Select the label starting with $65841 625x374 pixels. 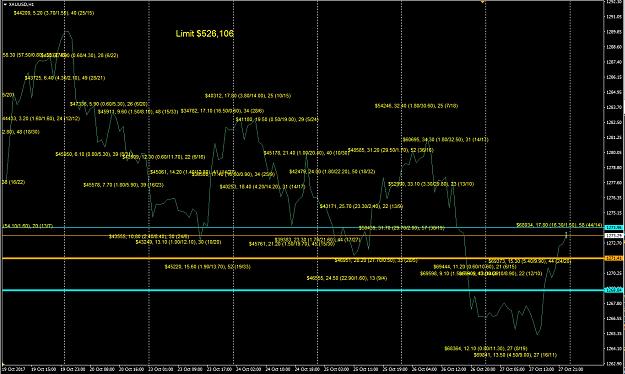(x=515, y=355)
